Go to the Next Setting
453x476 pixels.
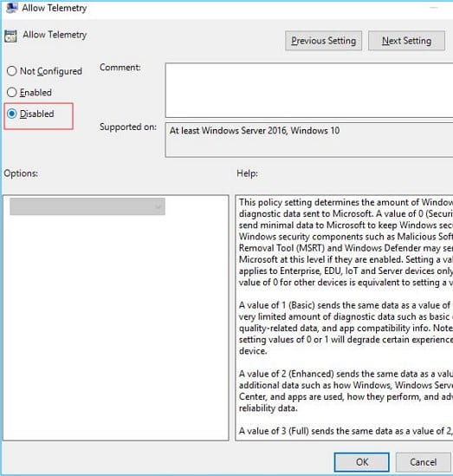(406, 41)
